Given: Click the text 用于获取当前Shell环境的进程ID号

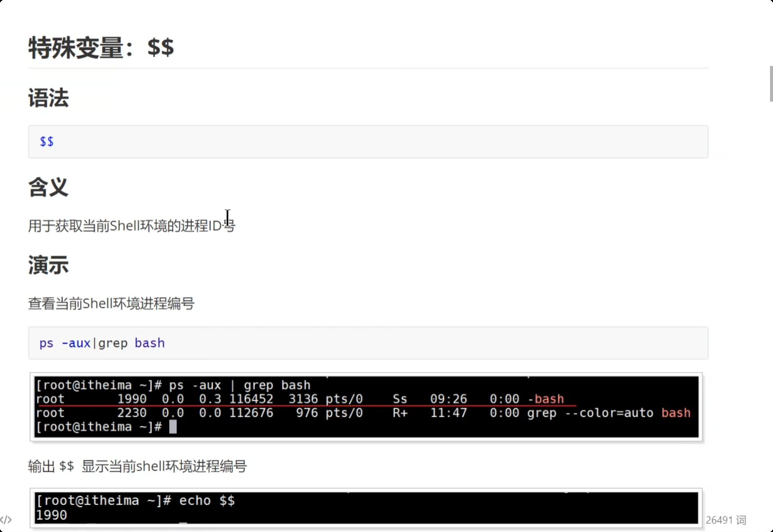Looking at the screenshot, I should tap(132, 226).
